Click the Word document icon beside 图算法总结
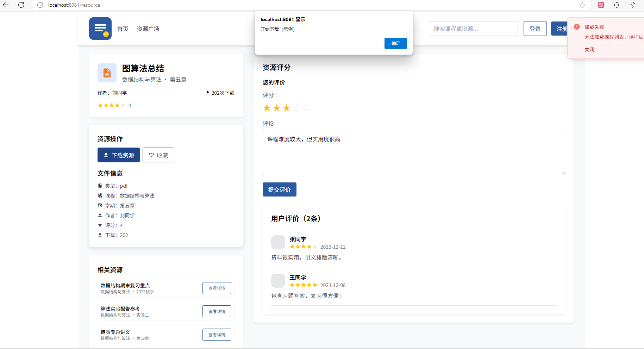The height and width of the screenshot is (349, 644). coord(107,73)
